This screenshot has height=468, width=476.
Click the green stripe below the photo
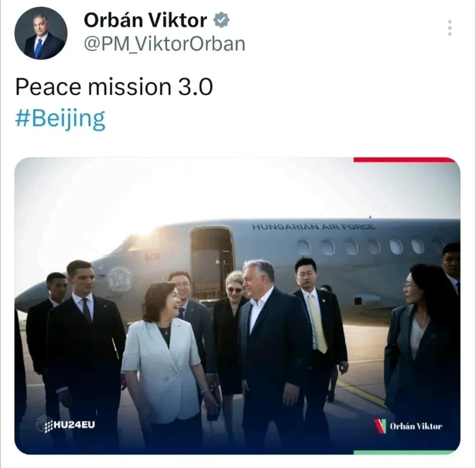405,452
